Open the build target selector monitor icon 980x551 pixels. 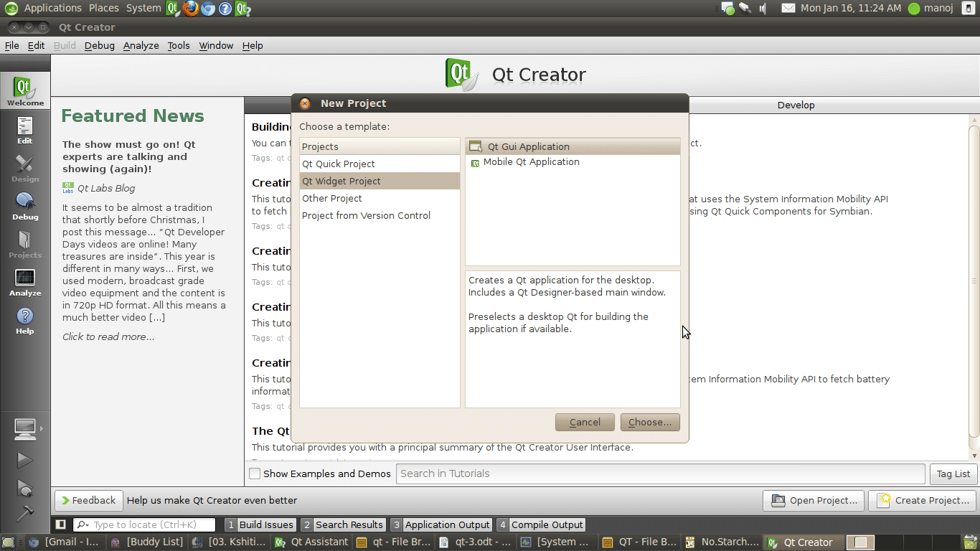(x=25, y=429)
